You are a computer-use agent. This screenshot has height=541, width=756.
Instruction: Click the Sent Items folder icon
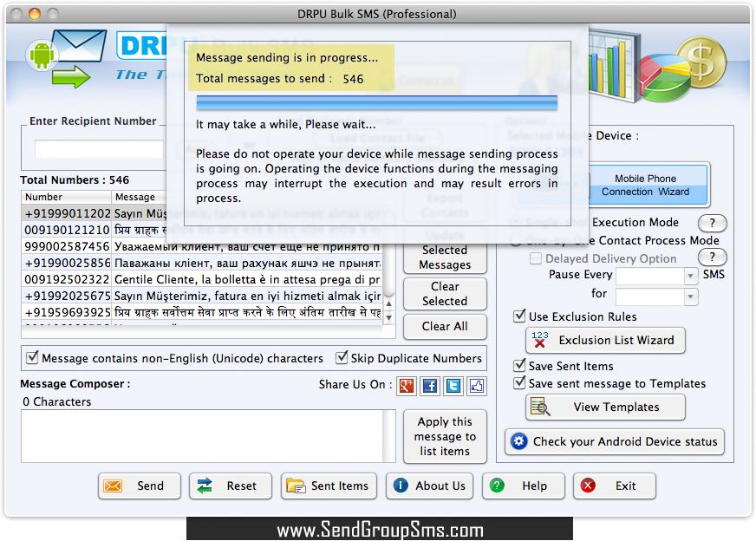click(x=296, y=486)
